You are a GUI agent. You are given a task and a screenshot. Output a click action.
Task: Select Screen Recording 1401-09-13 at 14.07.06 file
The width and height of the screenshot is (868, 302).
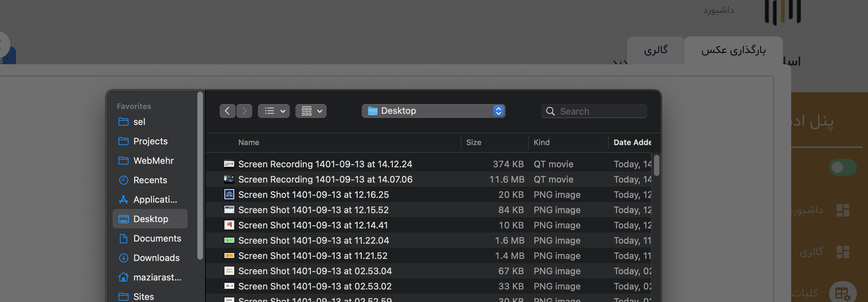pyautogui.click(x=325, y=179)
